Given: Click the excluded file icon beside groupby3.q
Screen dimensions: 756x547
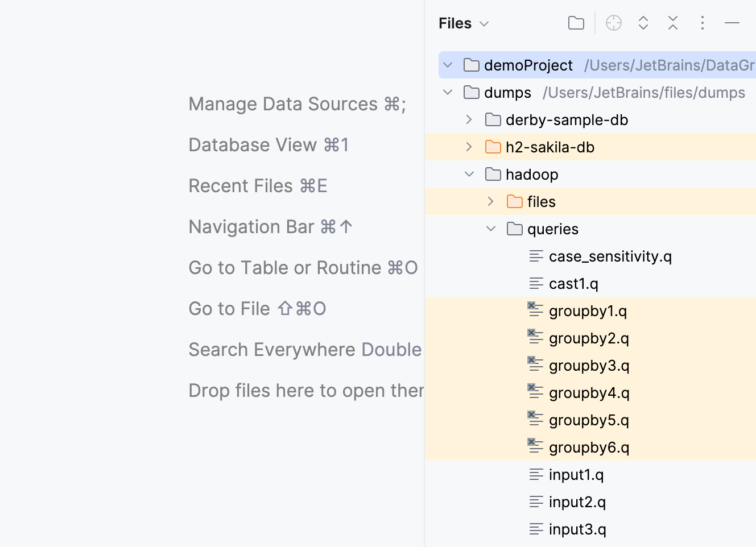Looking at the screenshot, I should click(535, 364).
